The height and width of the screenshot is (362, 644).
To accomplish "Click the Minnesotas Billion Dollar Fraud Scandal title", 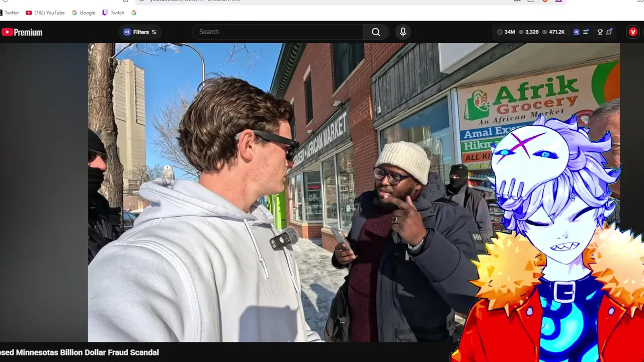I will click(x=79, y=352).
